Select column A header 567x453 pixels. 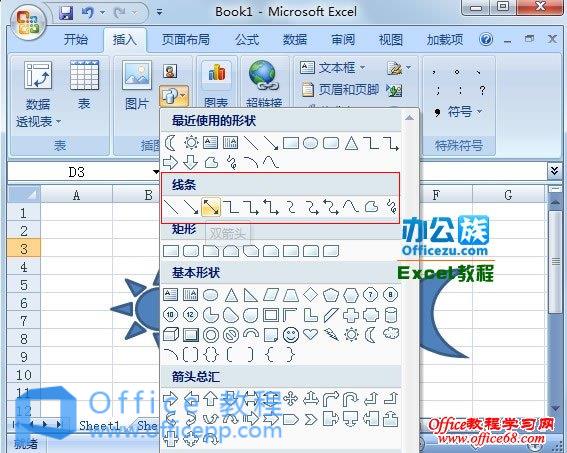[76, 195]
